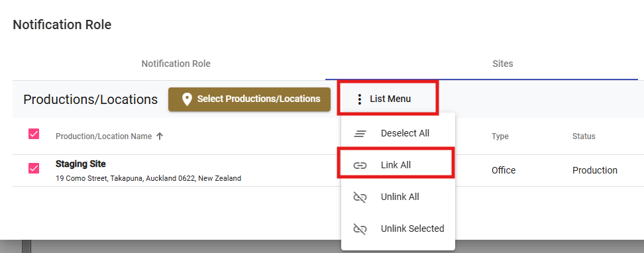Switch to the Sites tab
644x253 pixels.
click(503, 64)
